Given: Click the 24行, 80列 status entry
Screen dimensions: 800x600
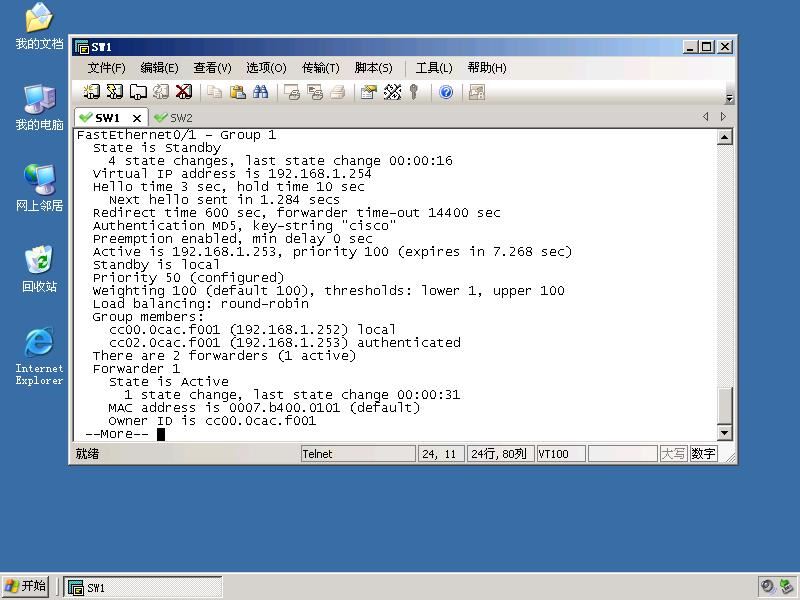Looking at the screenshot, I should tap(500, 454).
